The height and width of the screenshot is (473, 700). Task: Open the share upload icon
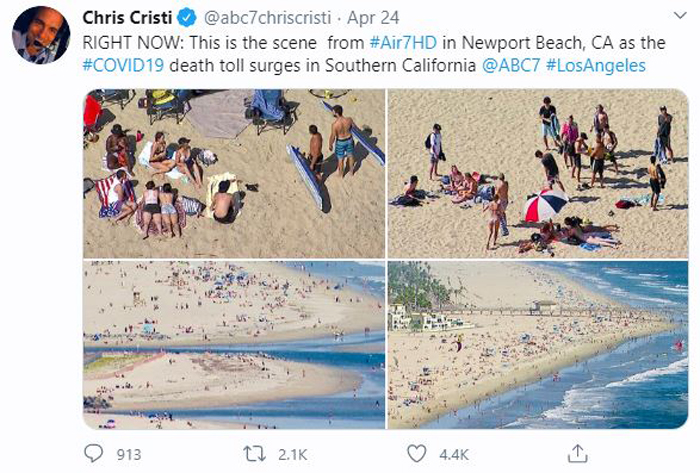point(577,453)
